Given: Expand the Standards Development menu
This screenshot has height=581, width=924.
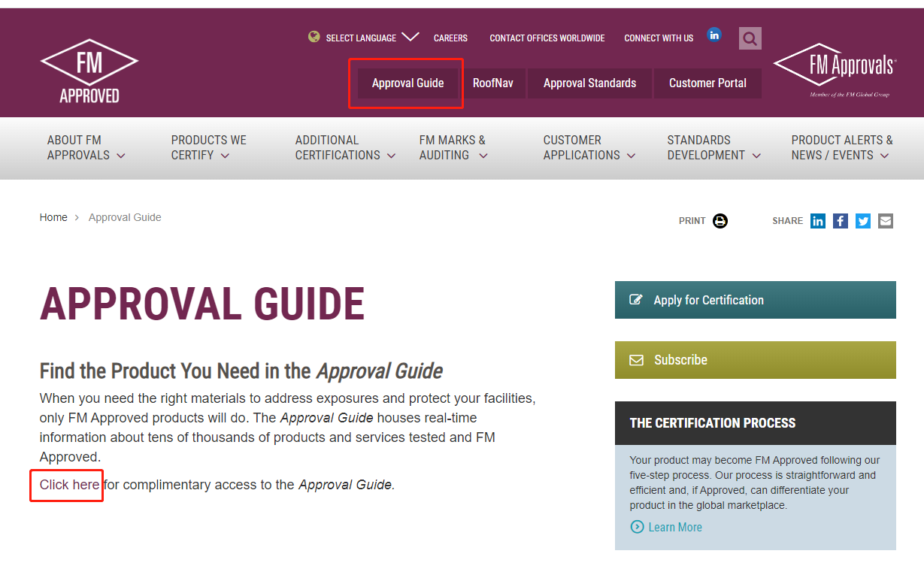Looking at the screenshot, I should pos(714,147).
